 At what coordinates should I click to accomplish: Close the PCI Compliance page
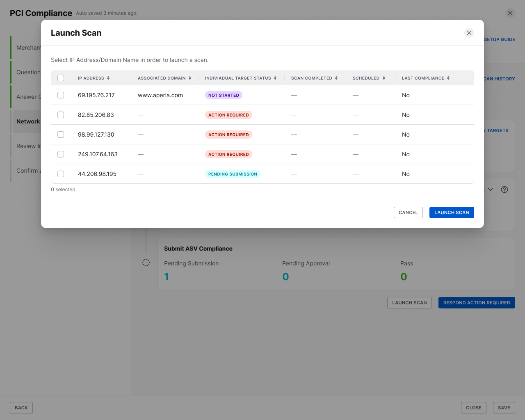[x=510, y=13]
